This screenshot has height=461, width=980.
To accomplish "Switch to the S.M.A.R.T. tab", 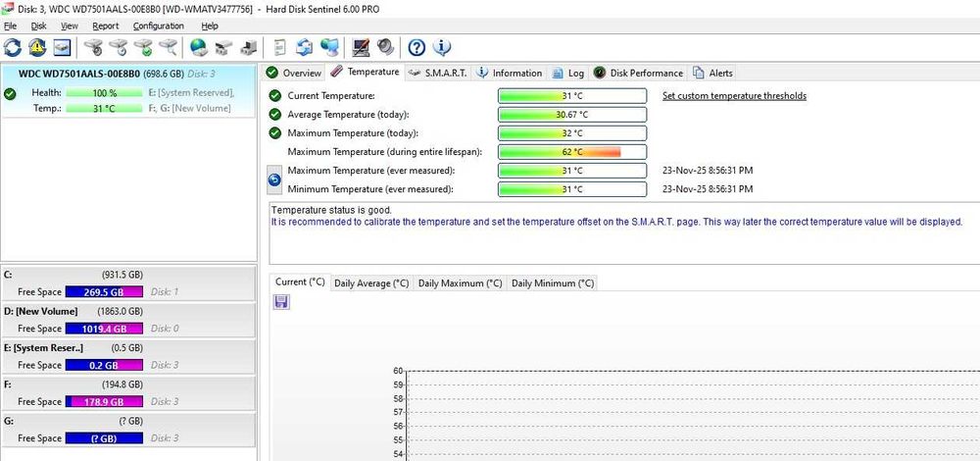I will (437, 74).
